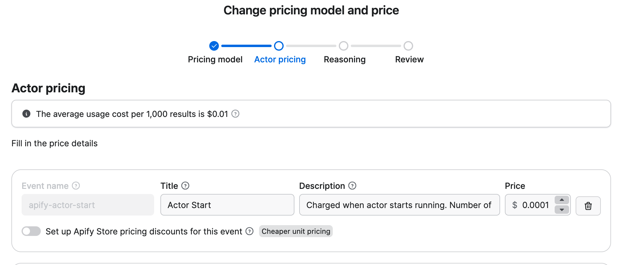Click help icon beside Title label
The height and width of the screenshot is (265, 644).
tap(186, 186)
